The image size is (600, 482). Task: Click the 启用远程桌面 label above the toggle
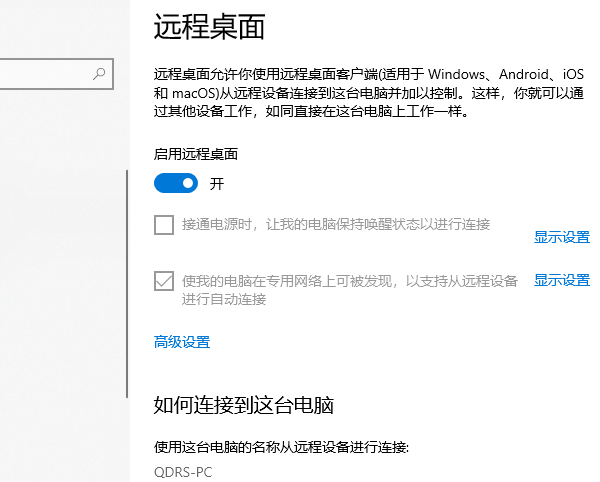click(196, 155)
